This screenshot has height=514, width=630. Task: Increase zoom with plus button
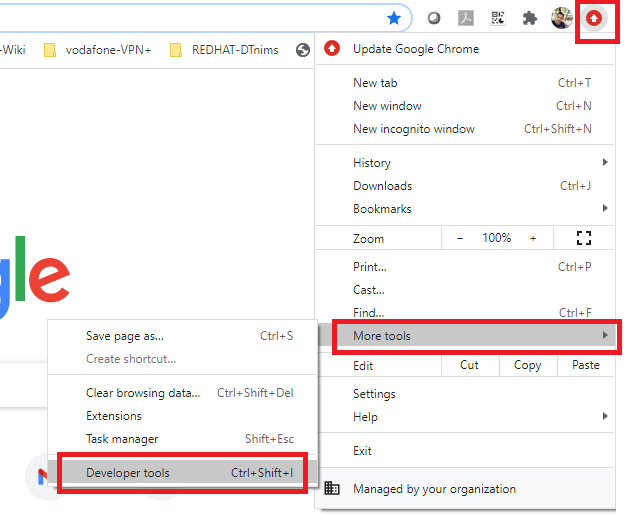[533, 238]
